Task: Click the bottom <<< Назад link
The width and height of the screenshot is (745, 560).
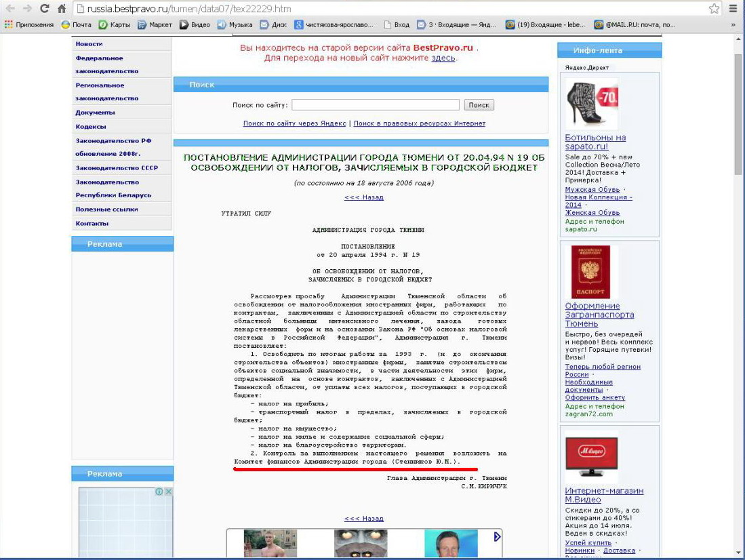Action: click(x=364, y=519)
